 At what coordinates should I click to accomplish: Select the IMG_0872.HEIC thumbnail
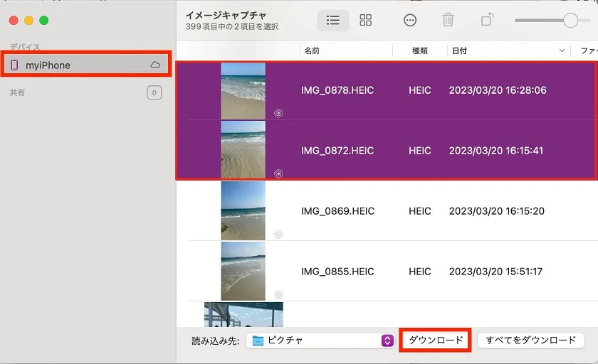pos(243,149)
